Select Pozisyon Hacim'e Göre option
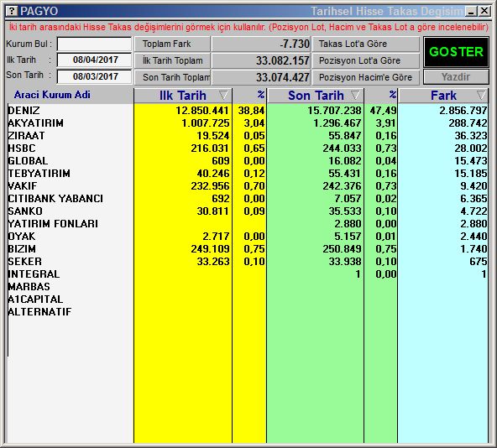The height and width of the screenshot is (448, 497). (x=366, y=77)
